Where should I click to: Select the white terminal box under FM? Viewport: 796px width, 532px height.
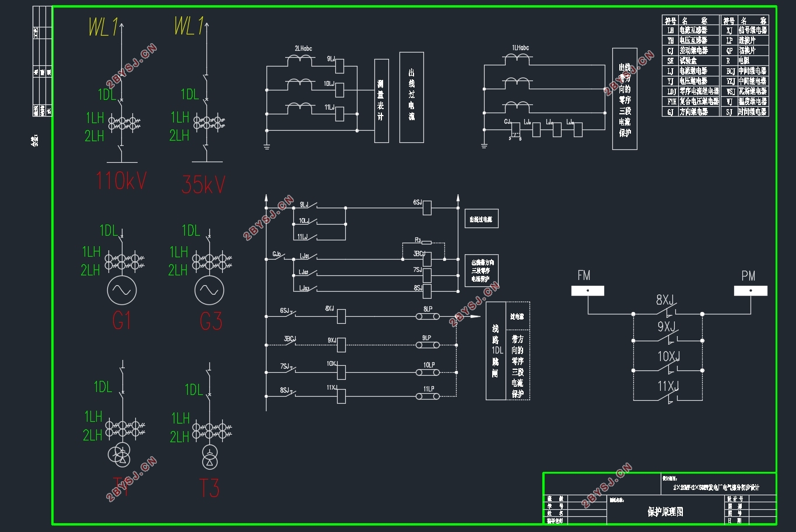click(x=587, y=290)
